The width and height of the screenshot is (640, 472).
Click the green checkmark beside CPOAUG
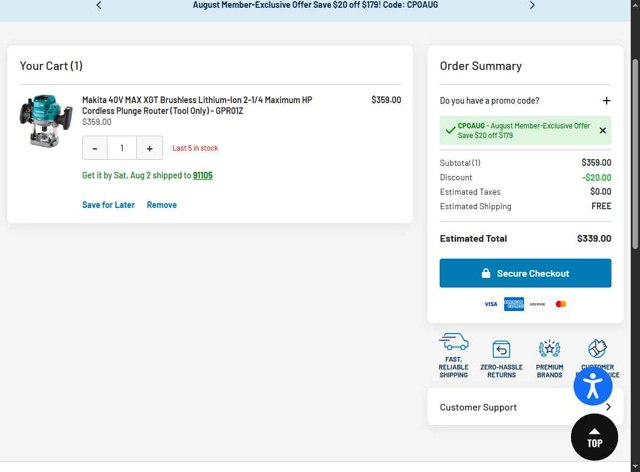[x=450, y=131]
